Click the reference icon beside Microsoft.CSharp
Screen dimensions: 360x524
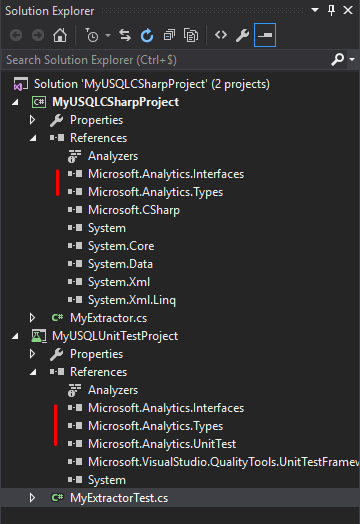pyautogui.click(x=75, y=210)
